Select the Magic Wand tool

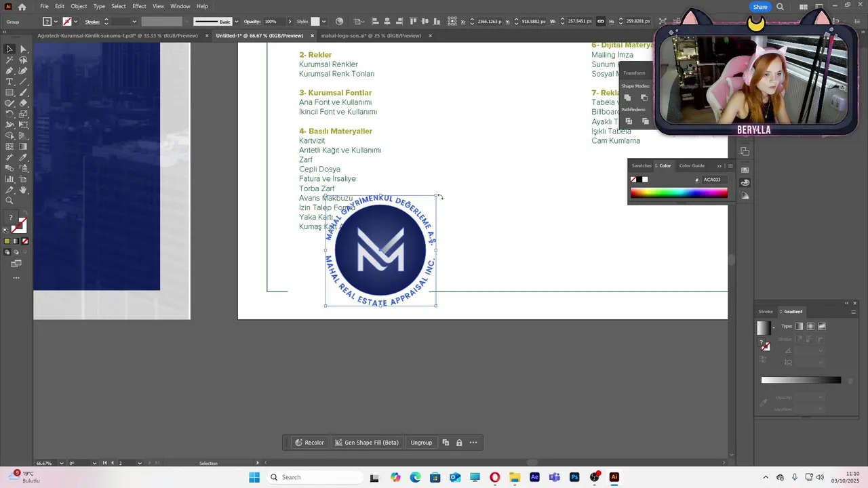[x=9, y=60]
